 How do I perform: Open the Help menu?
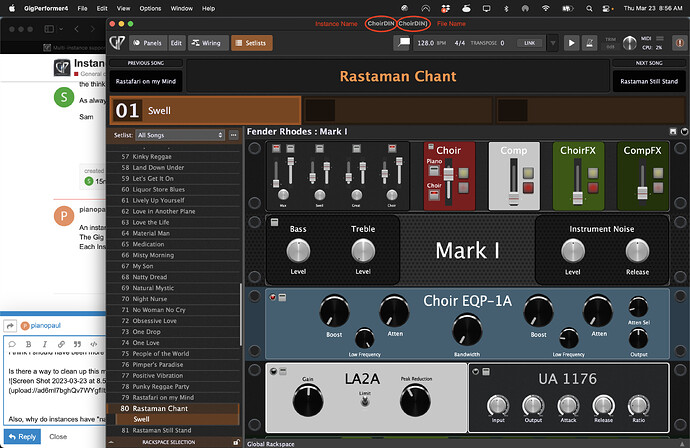pos(209,8)
